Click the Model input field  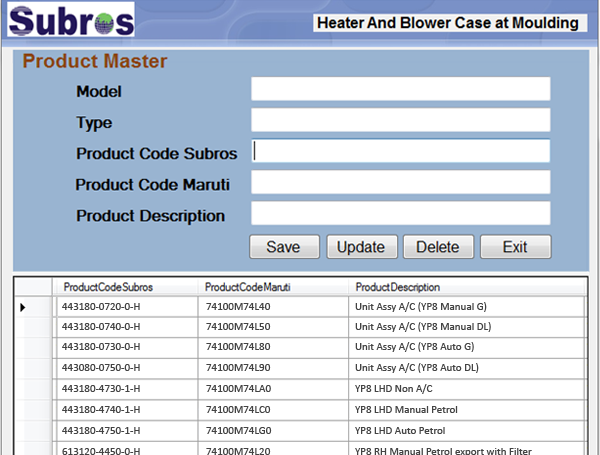click(401, 89)
